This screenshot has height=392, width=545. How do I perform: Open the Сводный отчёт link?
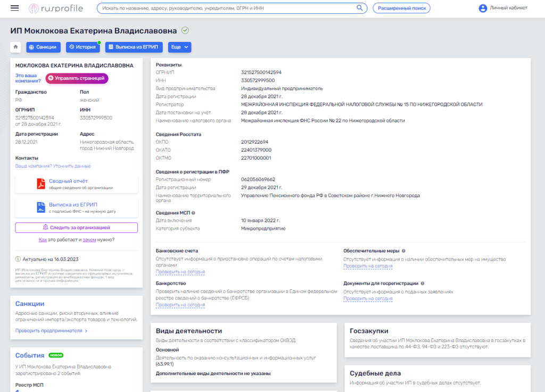coord(69,181)
